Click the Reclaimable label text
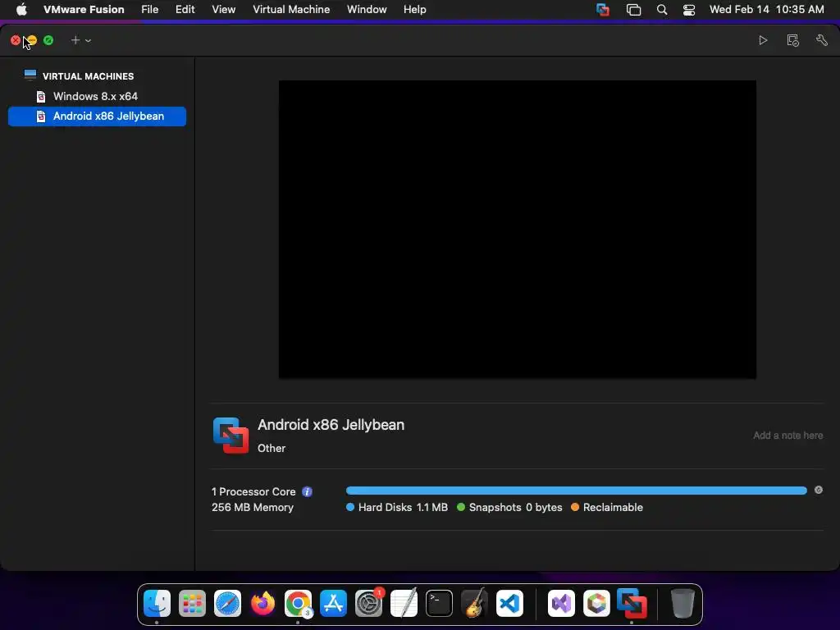The width and height of the screenshot is (840, 630). pyautogui.click(x=613, y=507)
